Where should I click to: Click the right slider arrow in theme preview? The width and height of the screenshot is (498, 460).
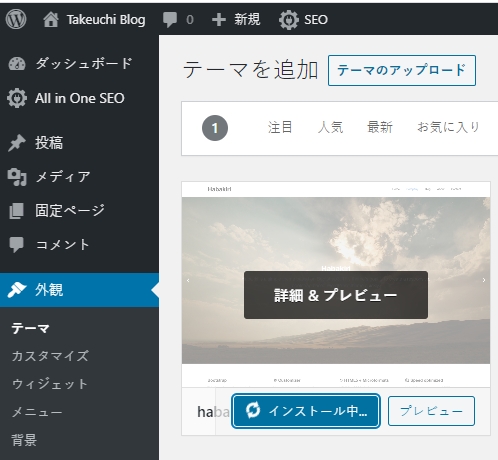[484, 280]
